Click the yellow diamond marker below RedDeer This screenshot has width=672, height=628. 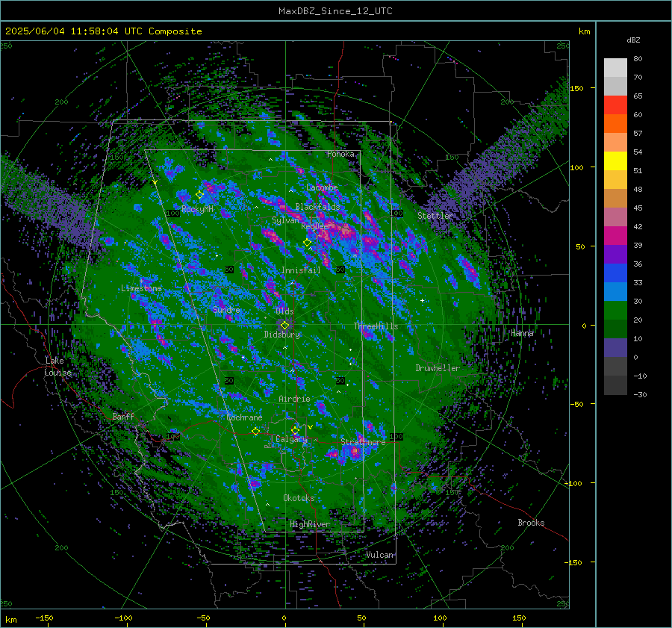pyautogui.click(x=308, y=243)
